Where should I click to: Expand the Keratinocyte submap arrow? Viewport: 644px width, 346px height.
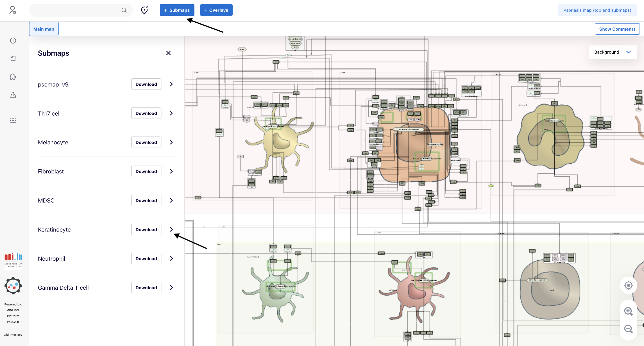pos(171,229)
